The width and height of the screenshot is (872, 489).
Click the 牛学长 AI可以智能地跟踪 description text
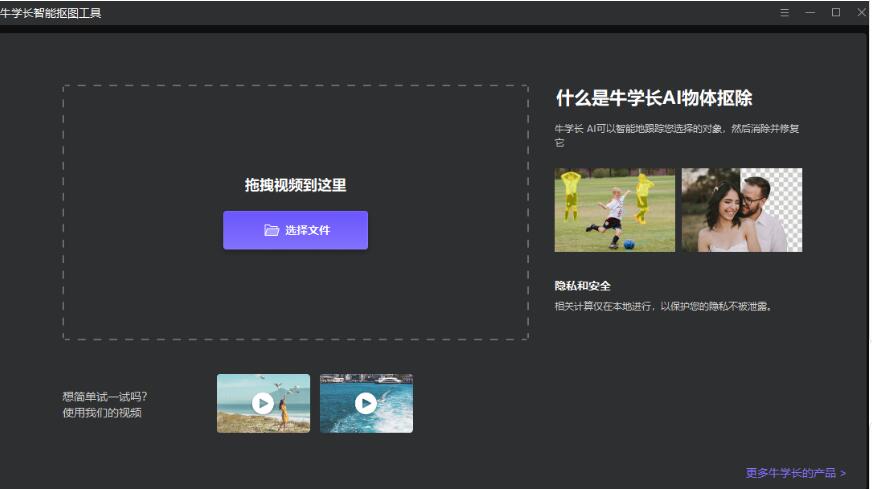676,135
